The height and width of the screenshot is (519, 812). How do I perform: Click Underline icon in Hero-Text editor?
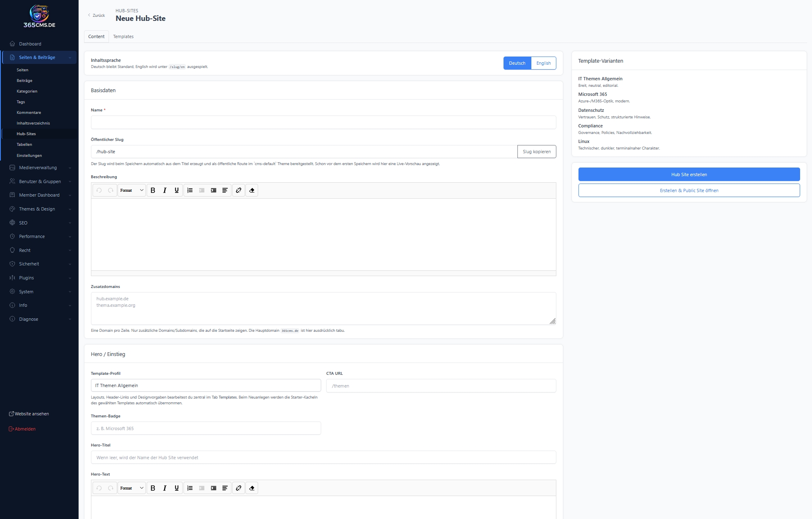(x=177, y=488)
